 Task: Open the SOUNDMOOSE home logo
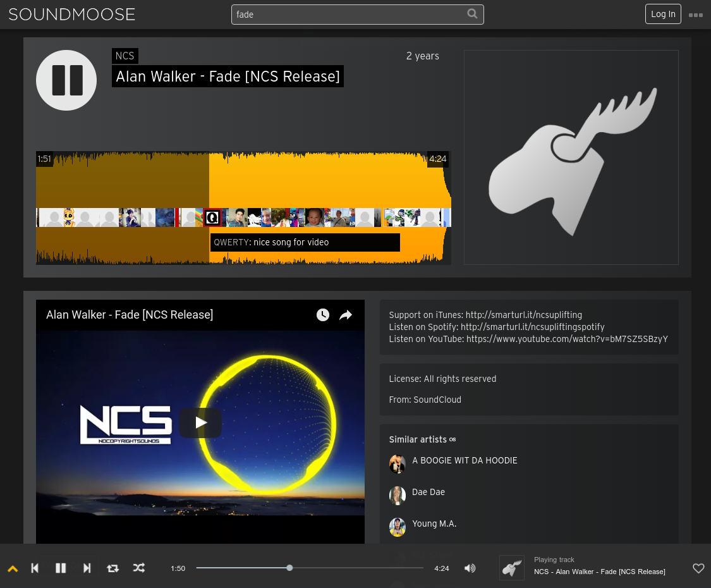[71, 15]
